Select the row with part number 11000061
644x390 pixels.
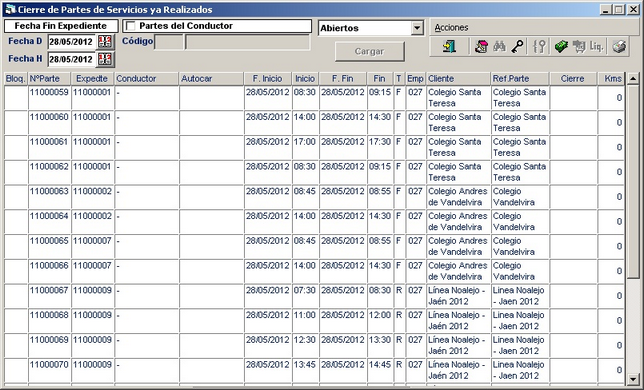(x=314, y=147)
